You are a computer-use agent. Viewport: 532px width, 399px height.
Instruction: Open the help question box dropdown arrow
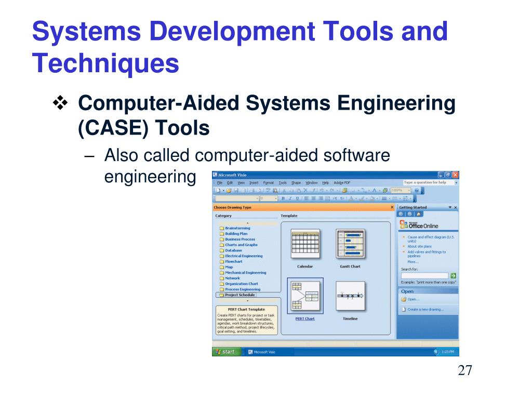(456, 182)
